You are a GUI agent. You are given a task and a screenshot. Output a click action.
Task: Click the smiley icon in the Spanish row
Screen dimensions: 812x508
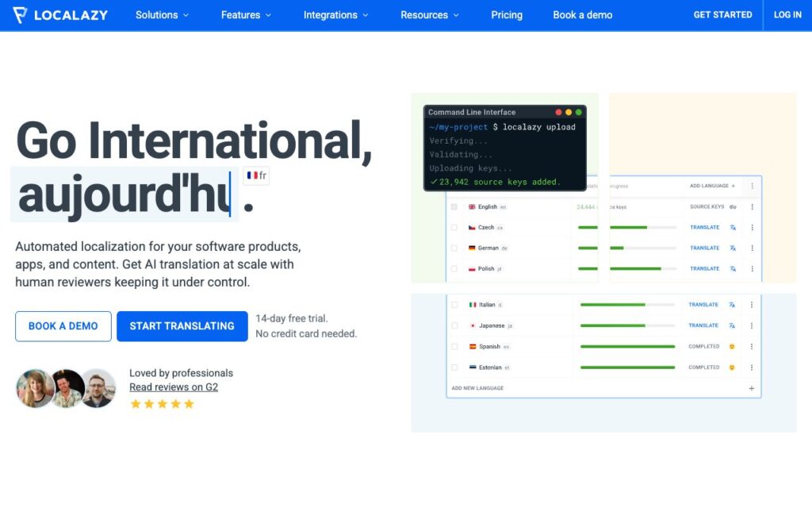732,346
